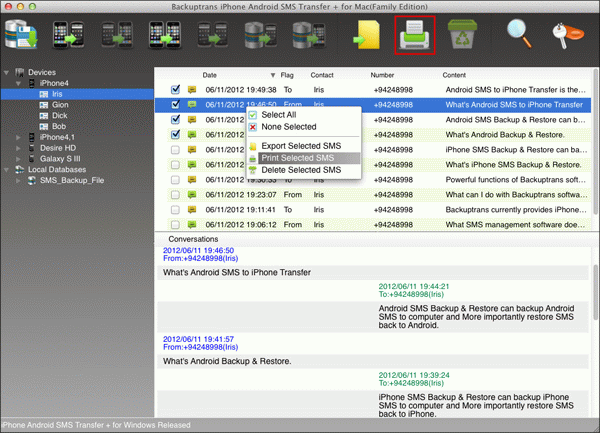Check the 19:11:41 message checkbox

click(175, 210)
